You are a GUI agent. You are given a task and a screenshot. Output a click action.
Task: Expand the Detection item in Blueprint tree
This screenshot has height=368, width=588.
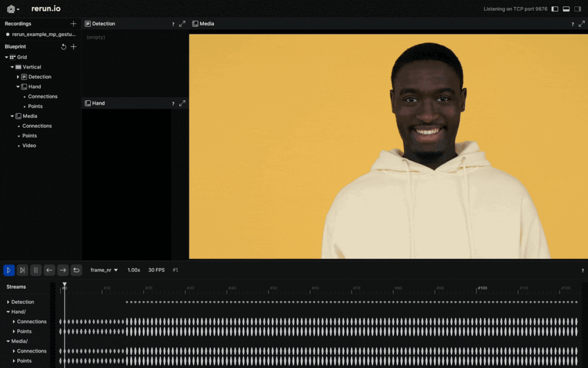(x=18, y=77)
